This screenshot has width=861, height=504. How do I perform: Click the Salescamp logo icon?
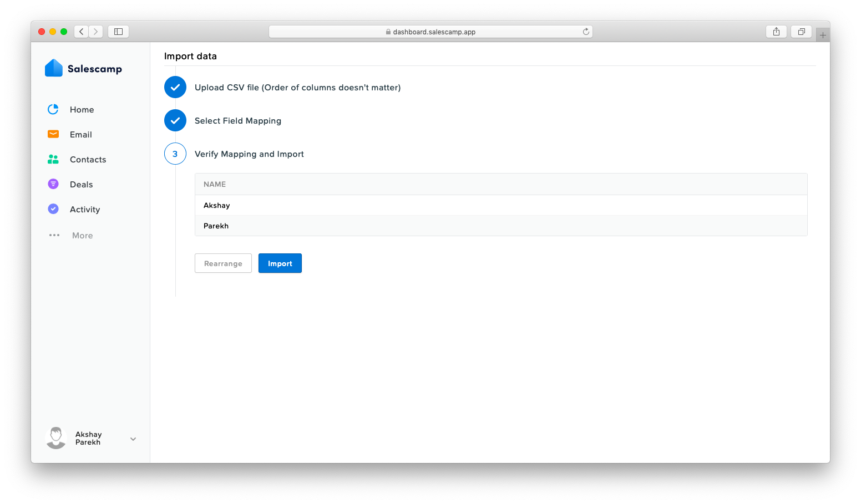54,68
